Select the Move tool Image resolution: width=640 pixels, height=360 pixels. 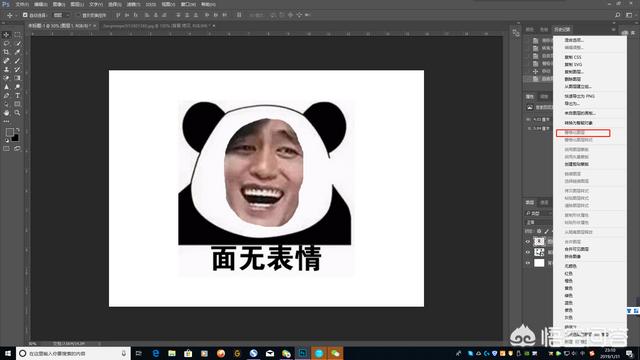[6, 35]
